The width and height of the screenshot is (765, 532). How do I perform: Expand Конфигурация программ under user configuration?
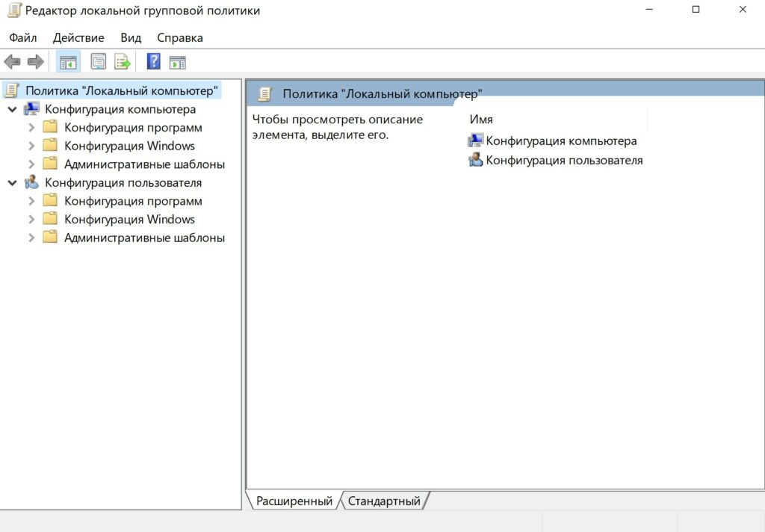click(31, 201)
